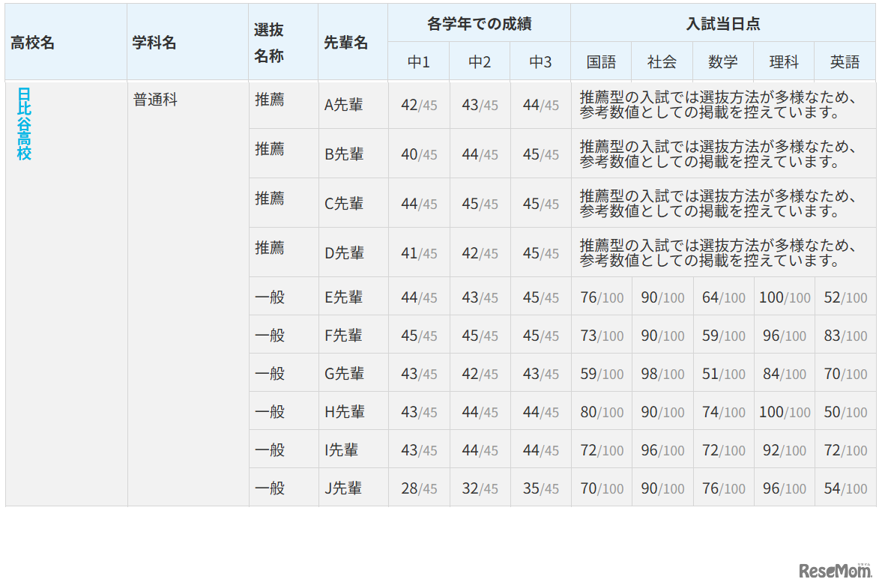Click F先輩's 数学 score 59/100

click(x=723, y=336)
